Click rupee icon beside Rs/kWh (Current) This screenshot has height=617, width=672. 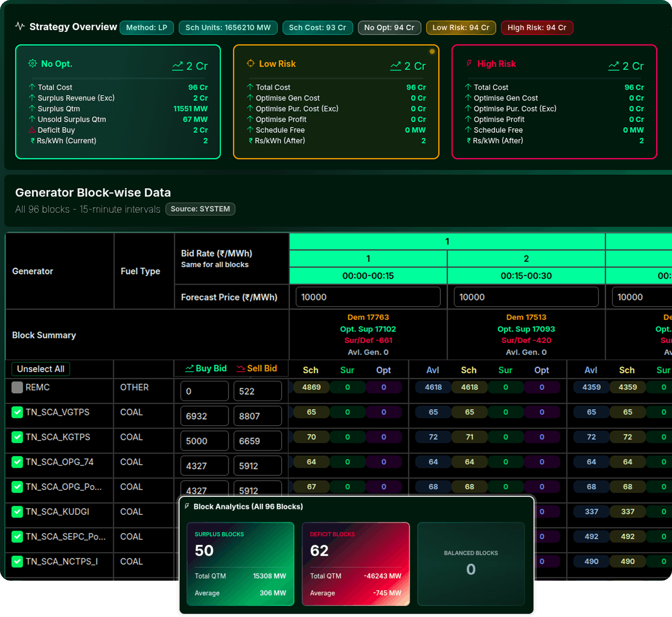[33, 141]
